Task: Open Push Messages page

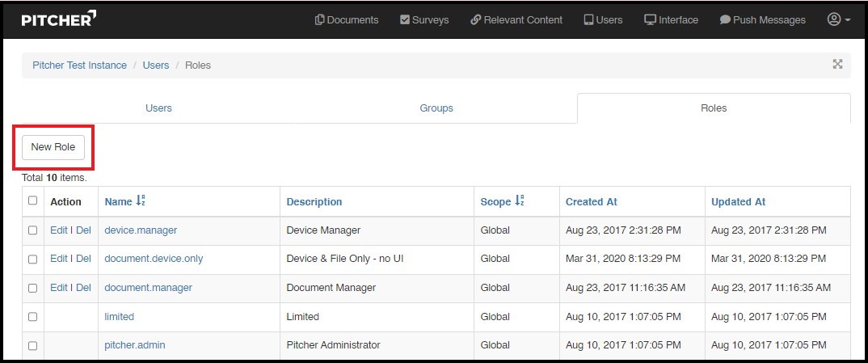Action: pos(762,20)
